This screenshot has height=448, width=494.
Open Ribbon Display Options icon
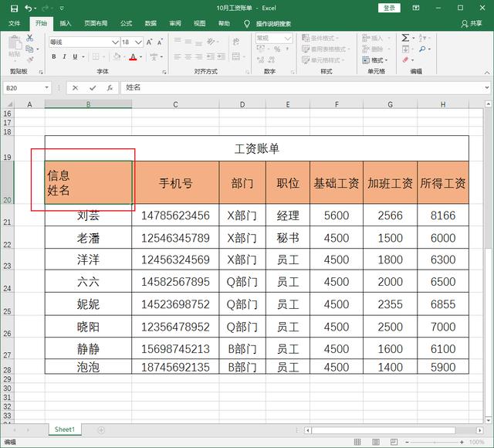(x=416, y=8)
